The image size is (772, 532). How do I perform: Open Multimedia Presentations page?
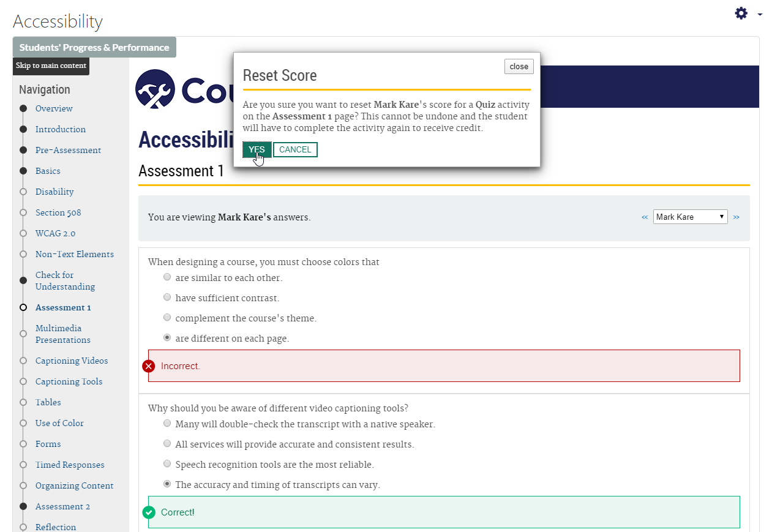click(63, 334)
